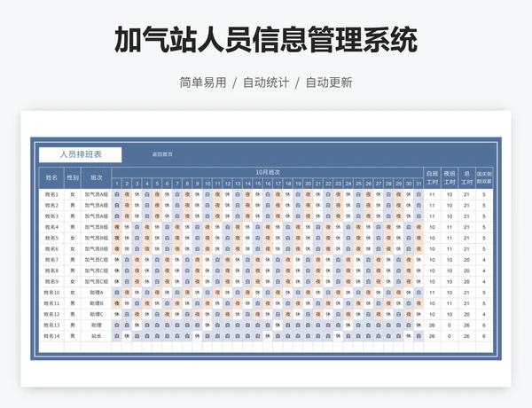This screenshot has height=408, width=532.
Task: Click the 返回首页 link
Action: point(162,154)
